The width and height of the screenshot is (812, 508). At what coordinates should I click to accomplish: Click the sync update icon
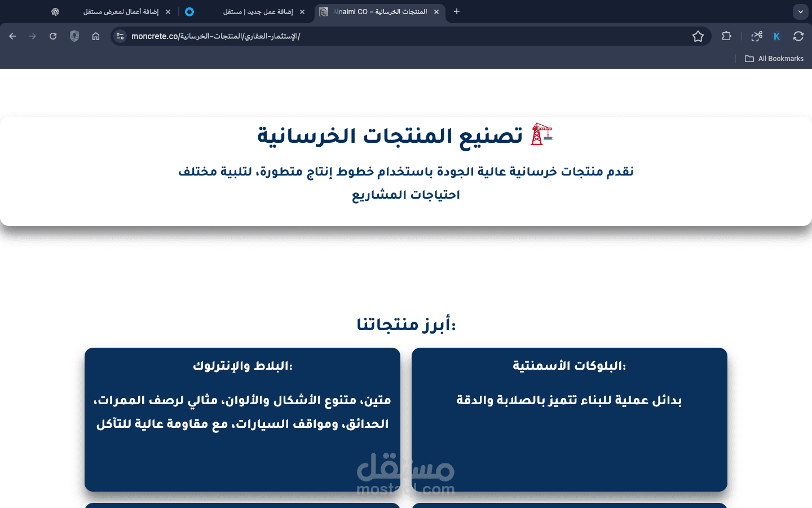pos(798,36)
